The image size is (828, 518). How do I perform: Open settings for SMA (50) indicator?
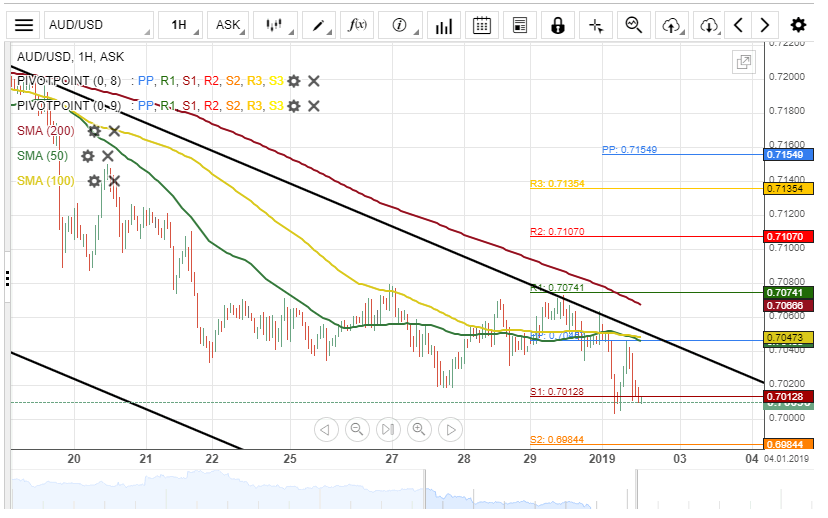click(88, 156)
